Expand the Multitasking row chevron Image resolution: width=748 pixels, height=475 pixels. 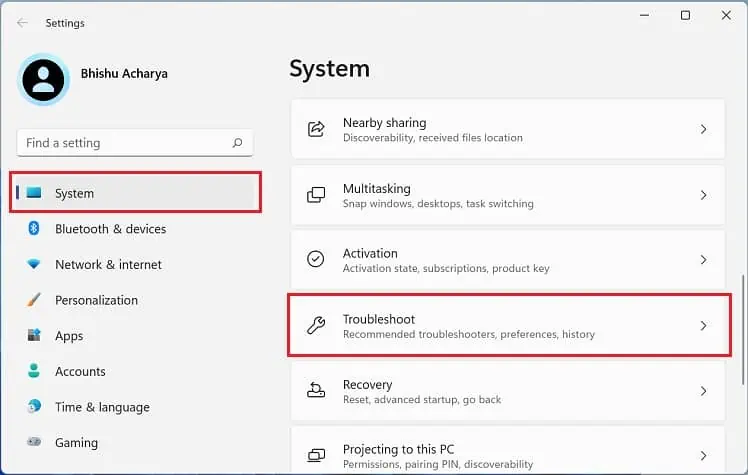click(703, 195)
